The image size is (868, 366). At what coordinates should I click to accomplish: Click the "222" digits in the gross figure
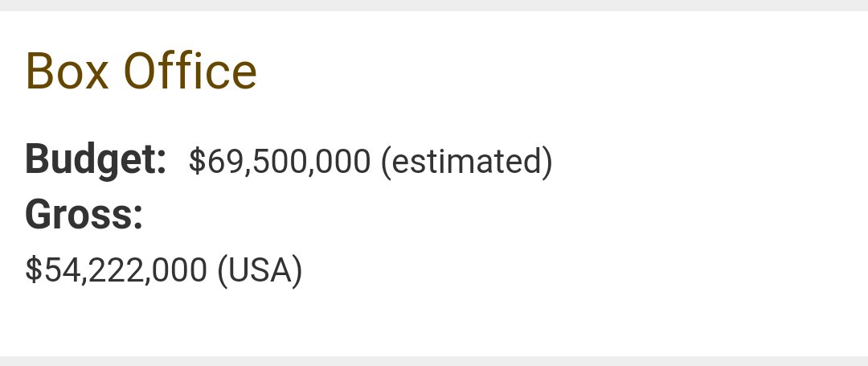[x=115, y=269]
